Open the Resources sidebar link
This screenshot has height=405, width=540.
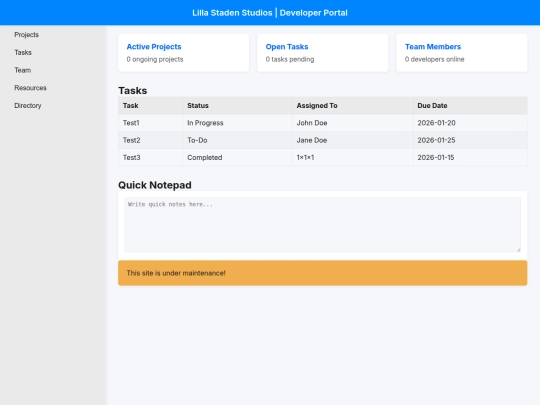pyautogui.click(x=30, y=88)
